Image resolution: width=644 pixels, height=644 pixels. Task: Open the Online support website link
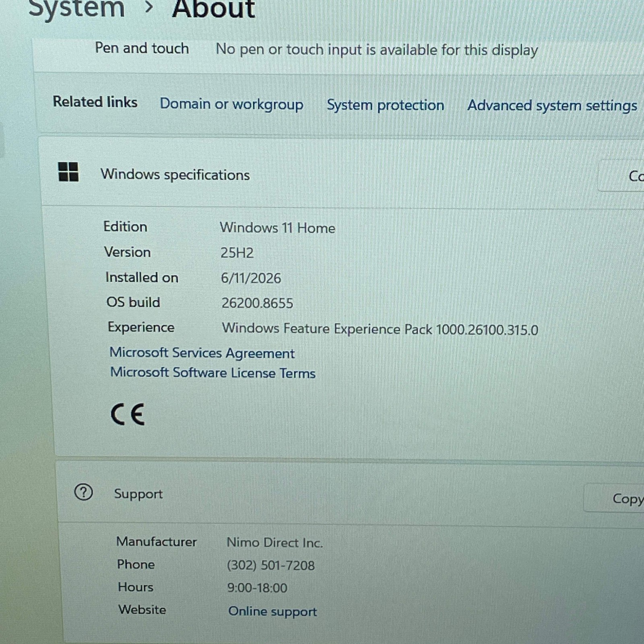[x=272, y=611]
